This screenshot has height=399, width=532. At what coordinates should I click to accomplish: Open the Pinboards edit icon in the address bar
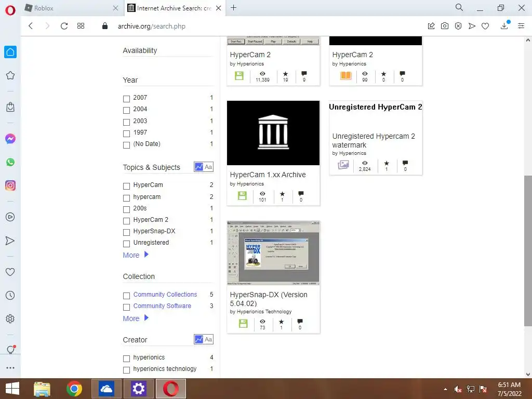click(431, 26)
